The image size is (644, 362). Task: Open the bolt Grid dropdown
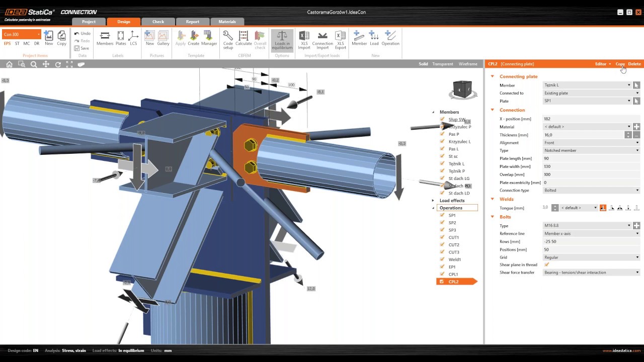[x=591, y=257]
